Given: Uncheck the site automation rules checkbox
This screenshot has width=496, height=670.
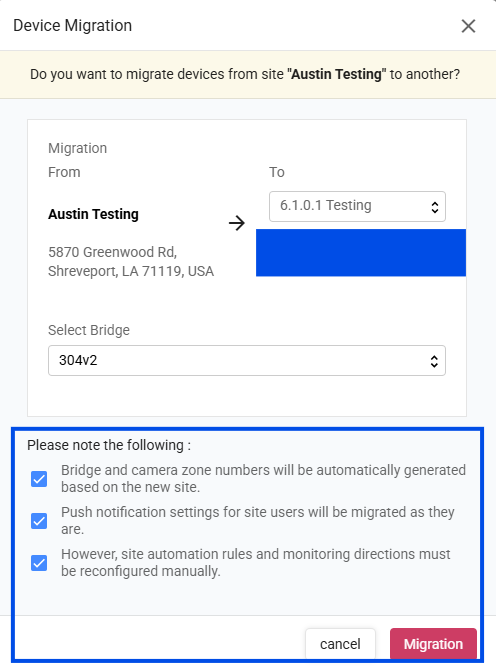Looking at the screenshot, I should coord(39,563).
